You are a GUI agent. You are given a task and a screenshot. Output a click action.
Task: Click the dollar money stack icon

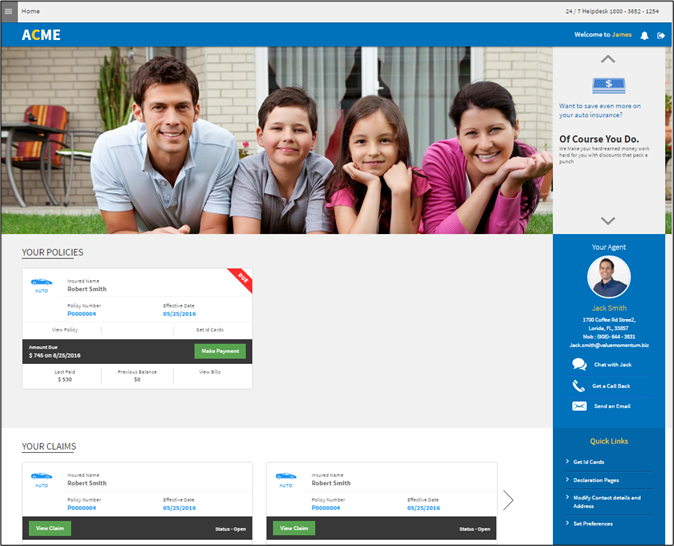click(609, 86)
